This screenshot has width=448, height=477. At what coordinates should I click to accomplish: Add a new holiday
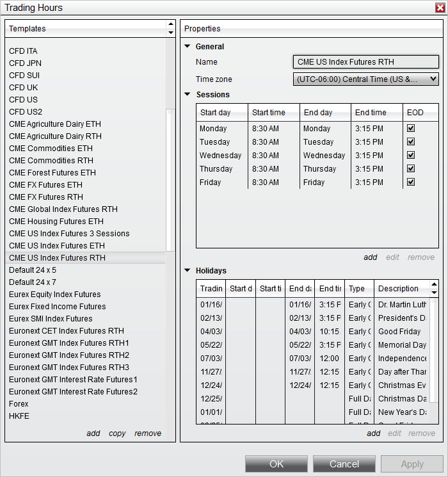pos(374,433)
